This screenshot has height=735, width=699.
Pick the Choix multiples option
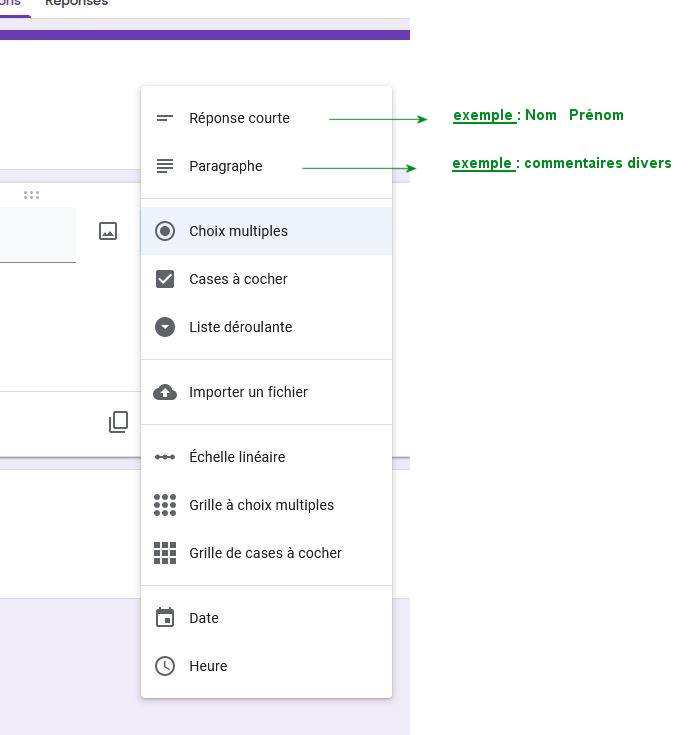[x=266, y=231]
